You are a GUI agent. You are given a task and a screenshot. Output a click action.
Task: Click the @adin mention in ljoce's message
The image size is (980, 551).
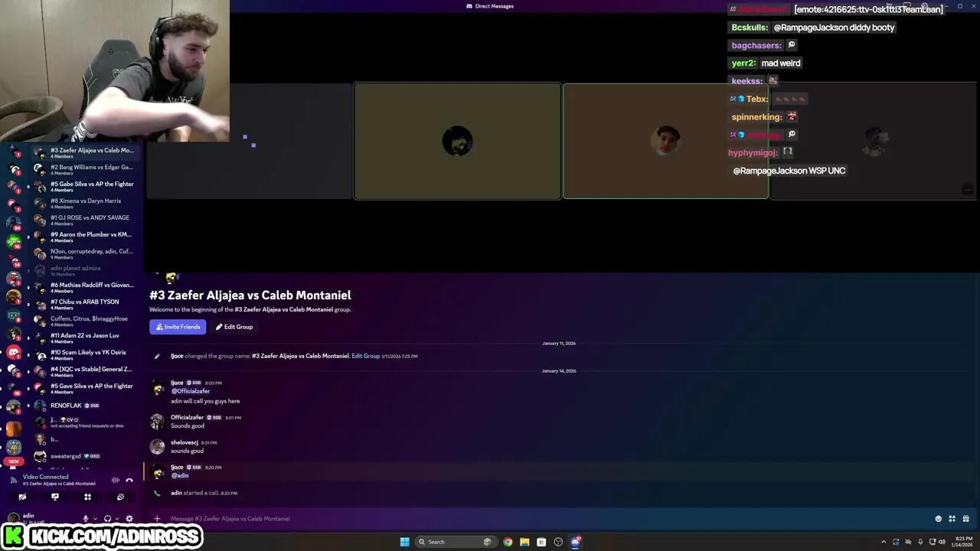(180, 475)
